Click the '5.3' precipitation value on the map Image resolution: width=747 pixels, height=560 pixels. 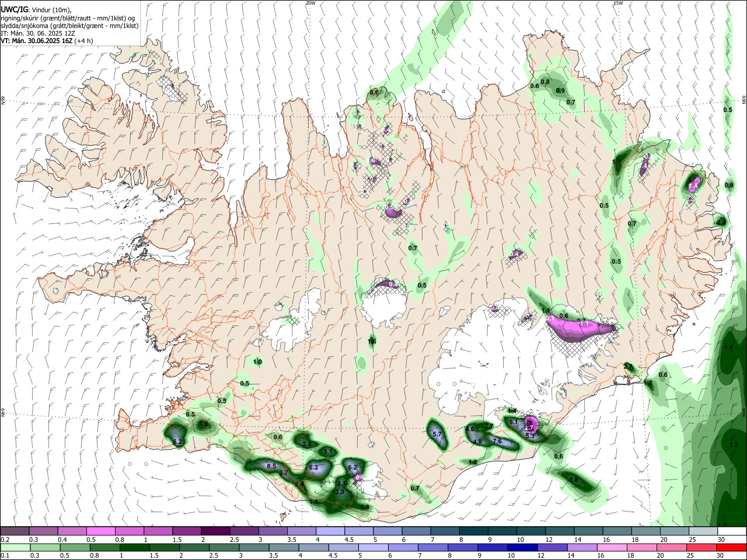point(530,436)
